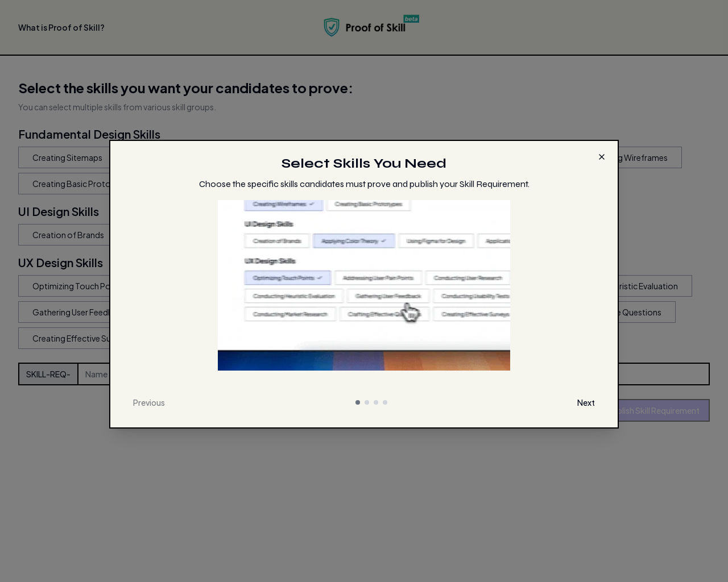Select the Questions skill chip on the right
Image resolution: width=728 pixels, height=582 pixels.
coord(647,312)
